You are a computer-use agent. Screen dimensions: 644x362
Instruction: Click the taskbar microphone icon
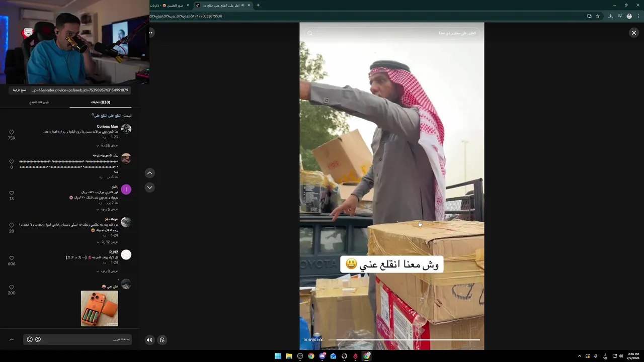[596, 356]
